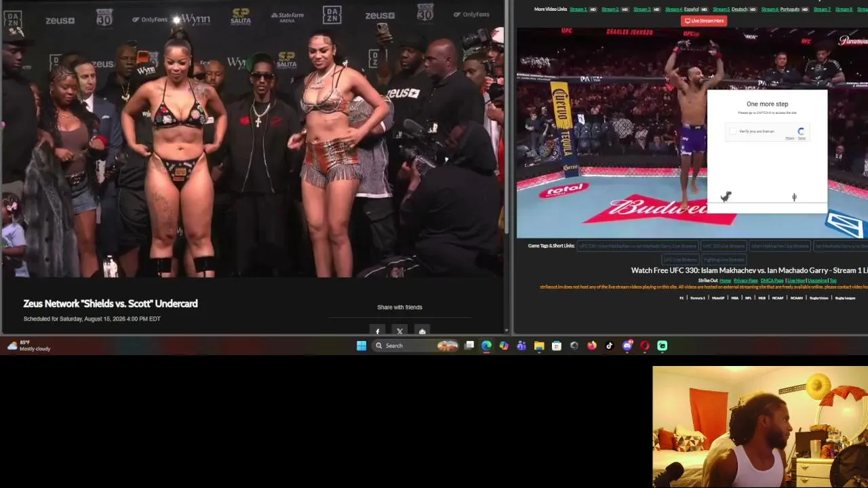
Task: Open the dark circular app on taskbar
Action: tap(574, 346)
